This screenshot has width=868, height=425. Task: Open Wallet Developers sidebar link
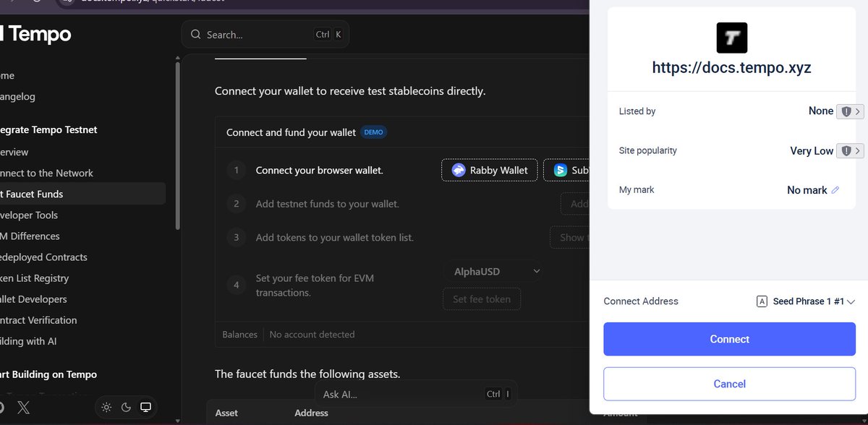(x=33, y=299)
